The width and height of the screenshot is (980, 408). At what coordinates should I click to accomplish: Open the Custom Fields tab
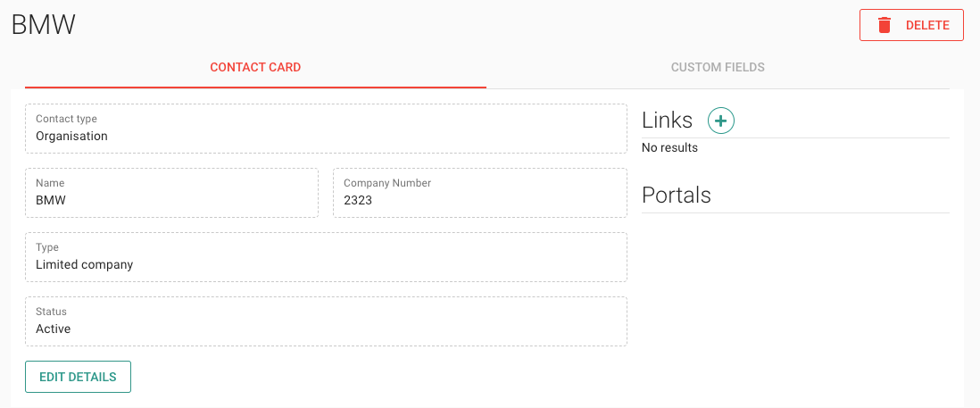click(718, 67)
